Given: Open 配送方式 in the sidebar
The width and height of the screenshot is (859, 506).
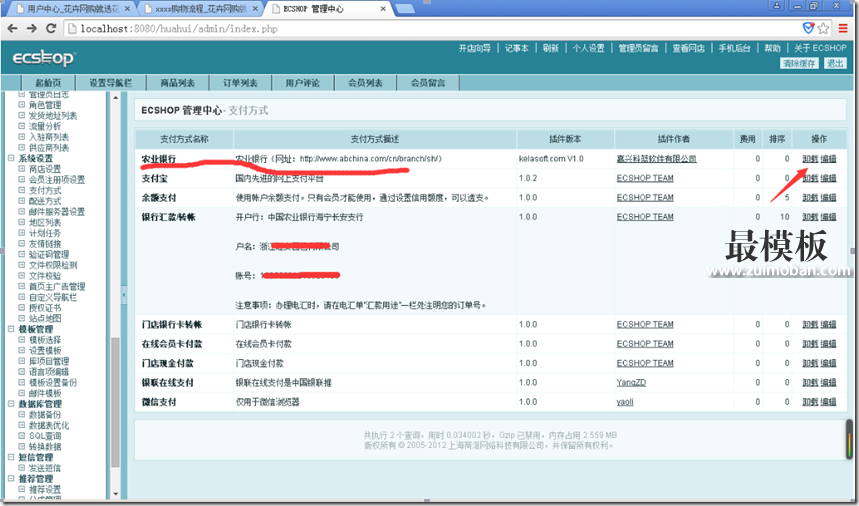Looking at the screenshot, I should pos(45,201).
